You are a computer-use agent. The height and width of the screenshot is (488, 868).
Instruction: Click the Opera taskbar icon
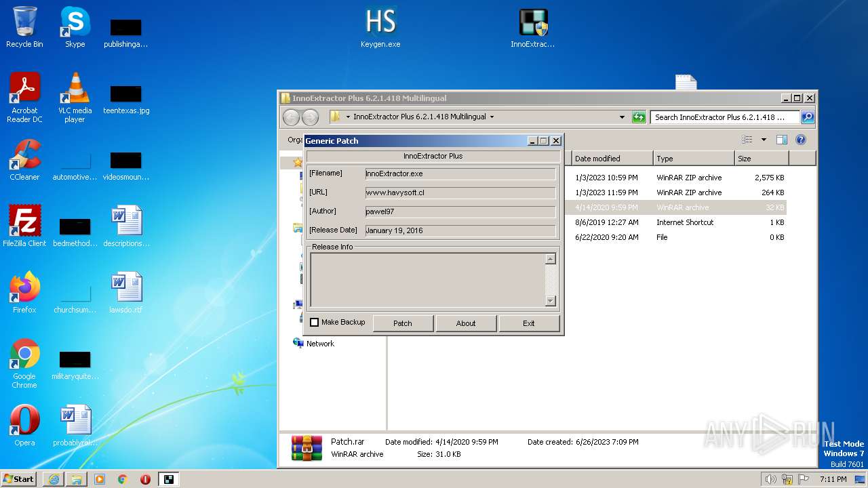coord(145,479)
